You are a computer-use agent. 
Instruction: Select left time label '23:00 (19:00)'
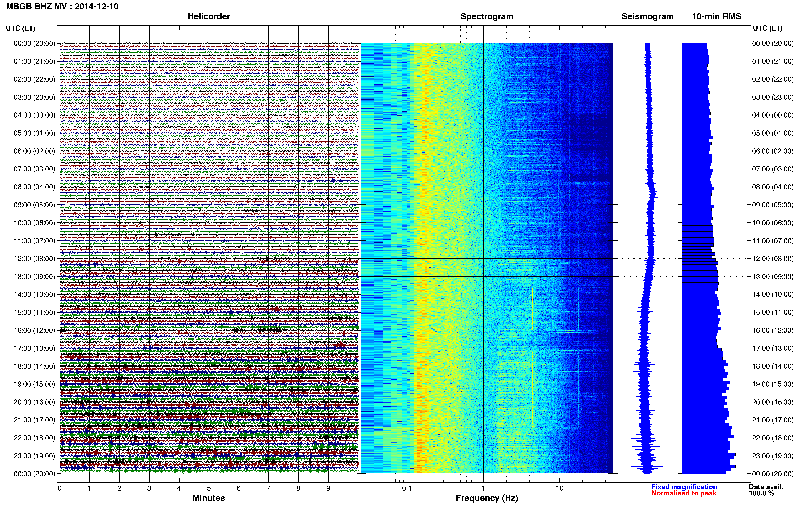[34, 456]
